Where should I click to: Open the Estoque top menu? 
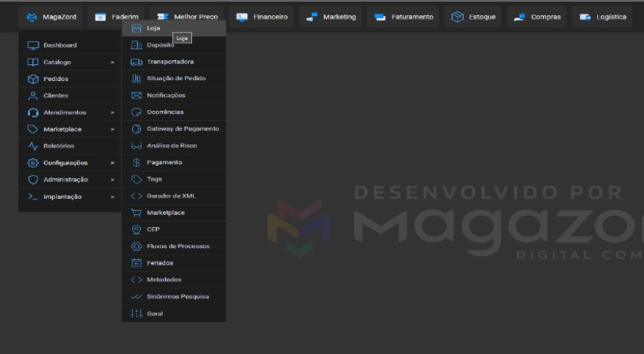tap(473, 17)
